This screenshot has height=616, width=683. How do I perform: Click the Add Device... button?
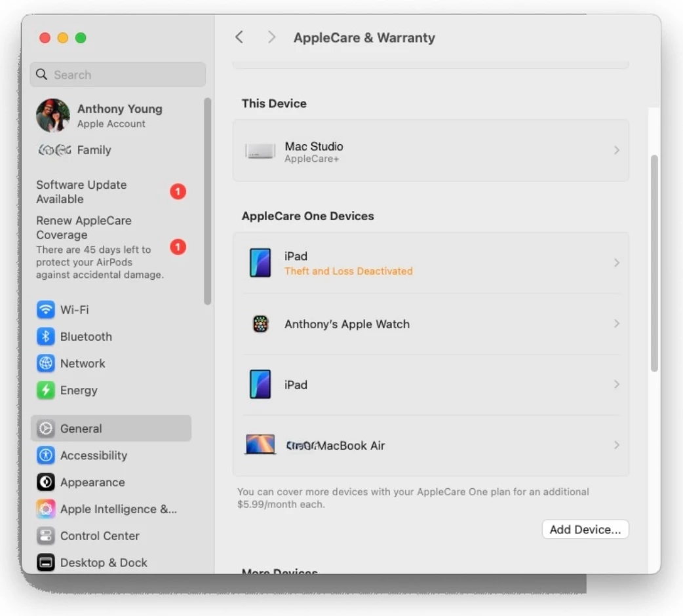585,529
